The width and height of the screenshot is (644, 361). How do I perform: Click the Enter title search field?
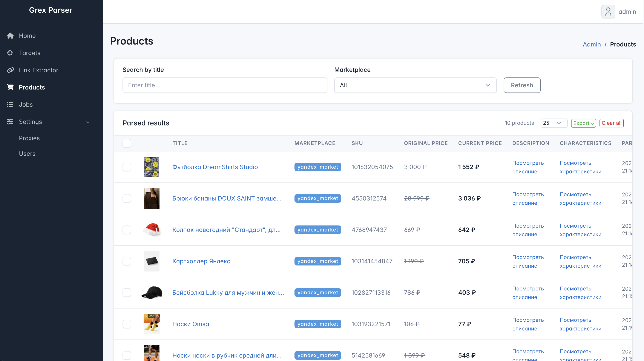click(224, 85)
